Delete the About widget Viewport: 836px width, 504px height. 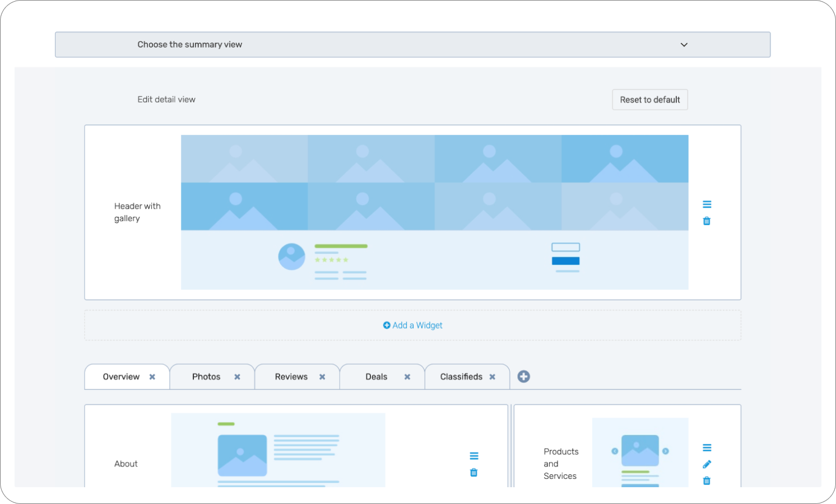(x=473, y=473)
